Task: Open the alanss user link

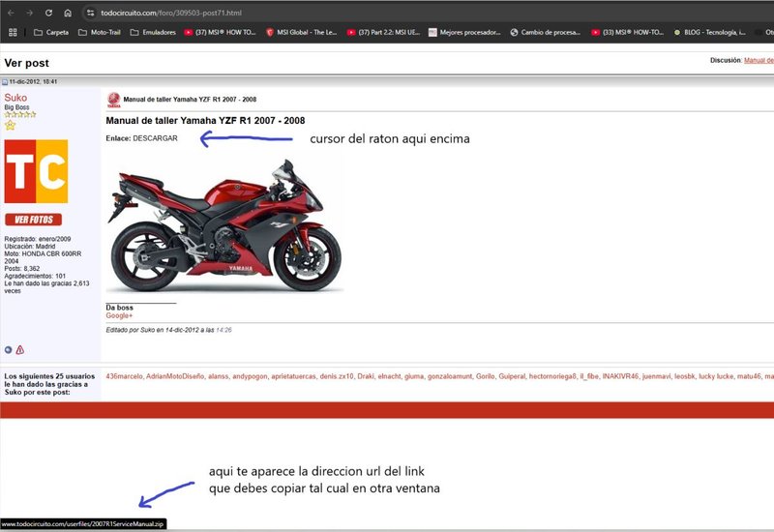Action: point(219,376)
